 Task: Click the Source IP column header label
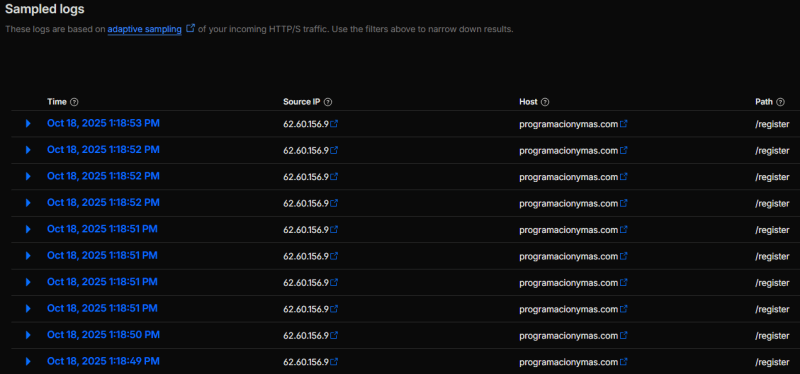click(302, 102)
